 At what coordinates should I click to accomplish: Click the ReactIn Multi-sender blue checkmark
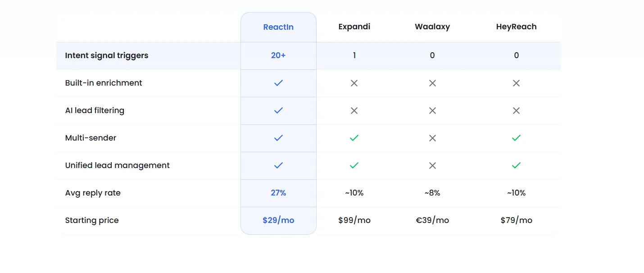pos(278,138)
